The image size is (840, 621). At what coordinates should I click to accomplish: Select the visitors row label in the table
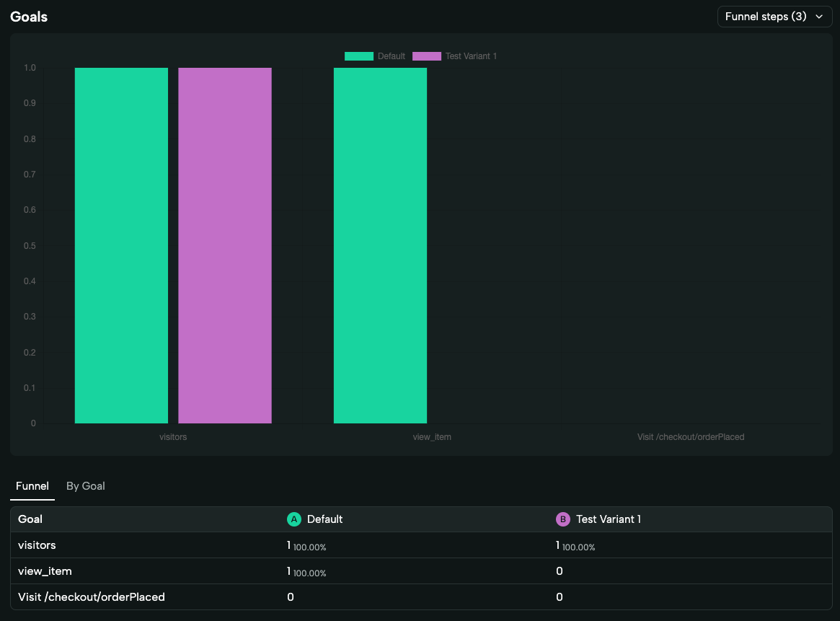[x=37, y=545]
